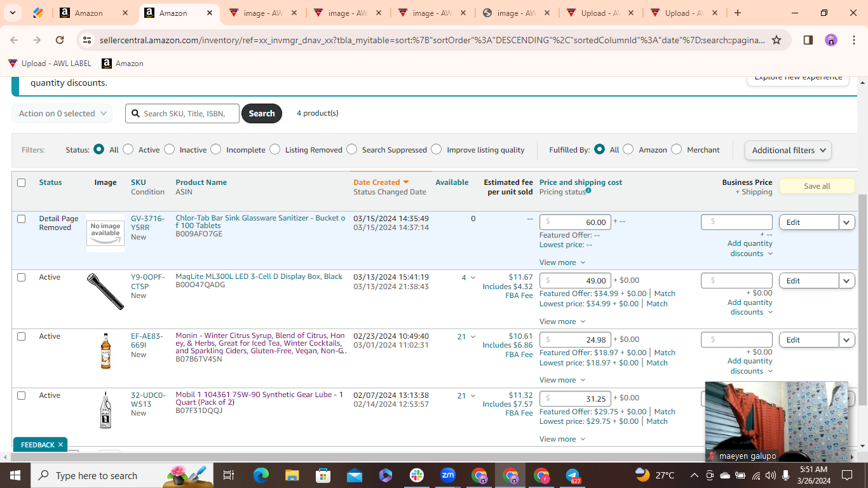Click the Business Price field for Monin
Viewport: 868px width, 488px height.
pos(736,339)
